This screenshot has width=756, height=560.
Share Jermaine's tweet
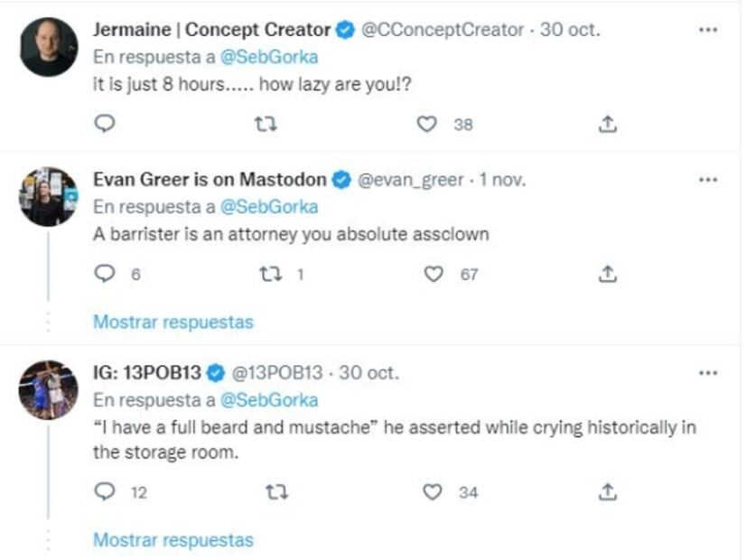608,125
